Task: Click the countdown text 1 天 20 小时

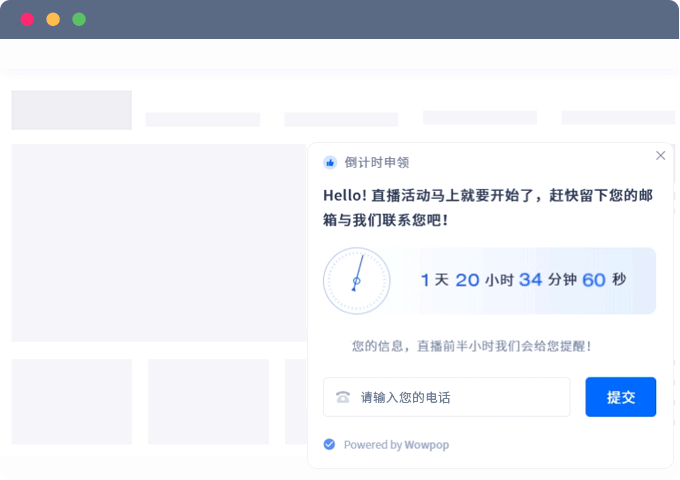Action: [468, 280]
